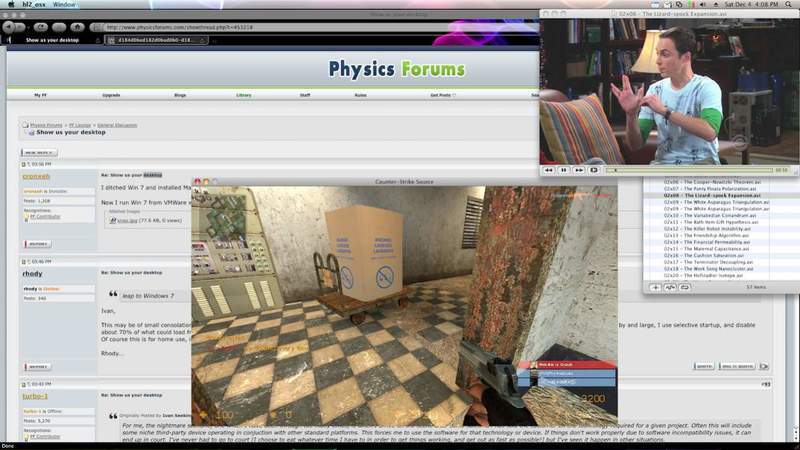Viewport: 800px width, 450px height.
Task: Click the multi-quote button on rhody's post
Action: tap(737, 366)
